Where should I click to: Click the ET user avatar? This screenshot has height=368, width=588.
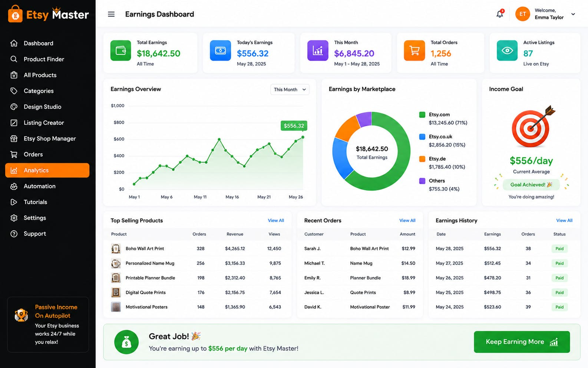tap(522, 14)
